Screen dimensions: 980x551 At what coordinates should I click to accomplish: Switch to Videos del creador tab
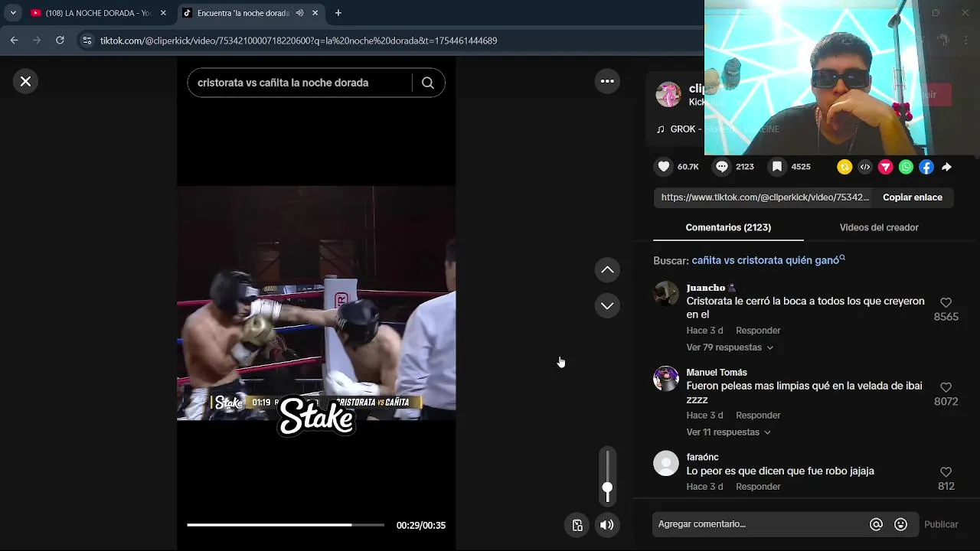pyautogui.click(x=879, y=227)
